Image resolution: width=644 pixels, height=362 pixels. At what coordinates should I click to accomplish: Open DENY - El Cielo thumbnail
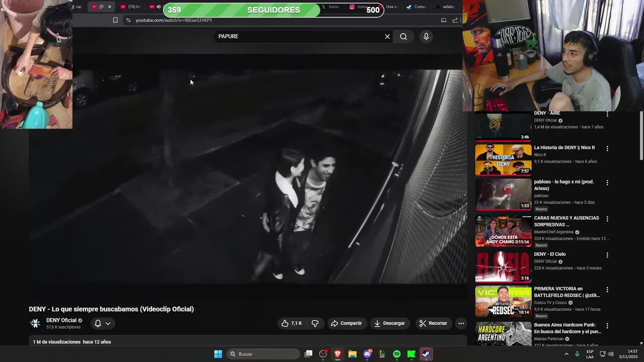coord(503,267)
